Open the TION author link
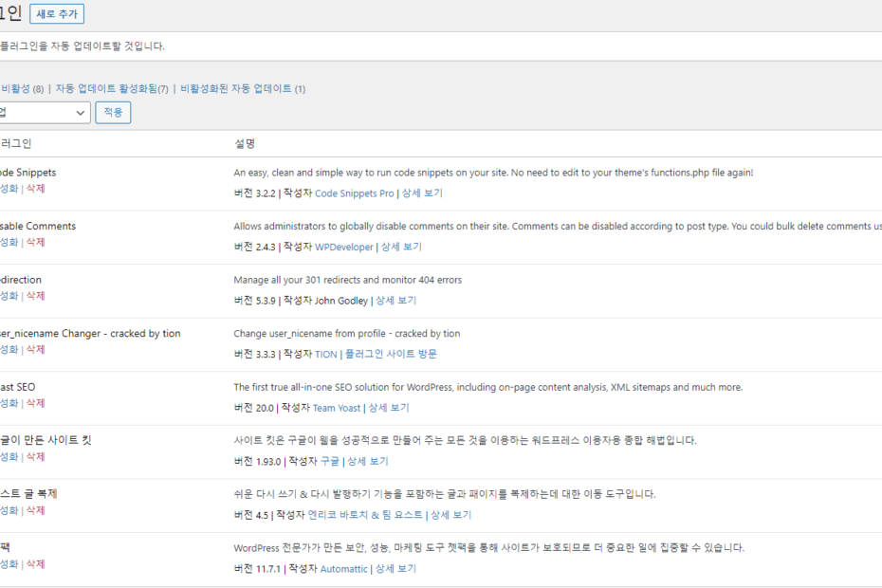The width and height of the screenshot is (882, 588). point(325,355)
